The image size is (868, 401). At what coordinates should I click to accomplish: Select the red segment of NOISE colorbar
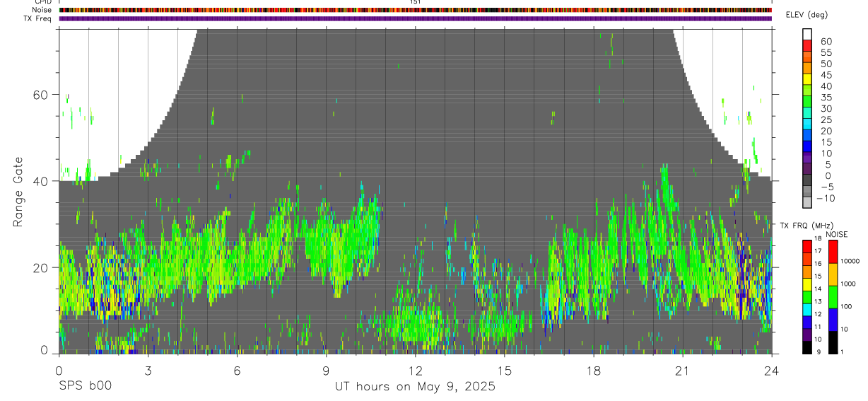(833, 252)
